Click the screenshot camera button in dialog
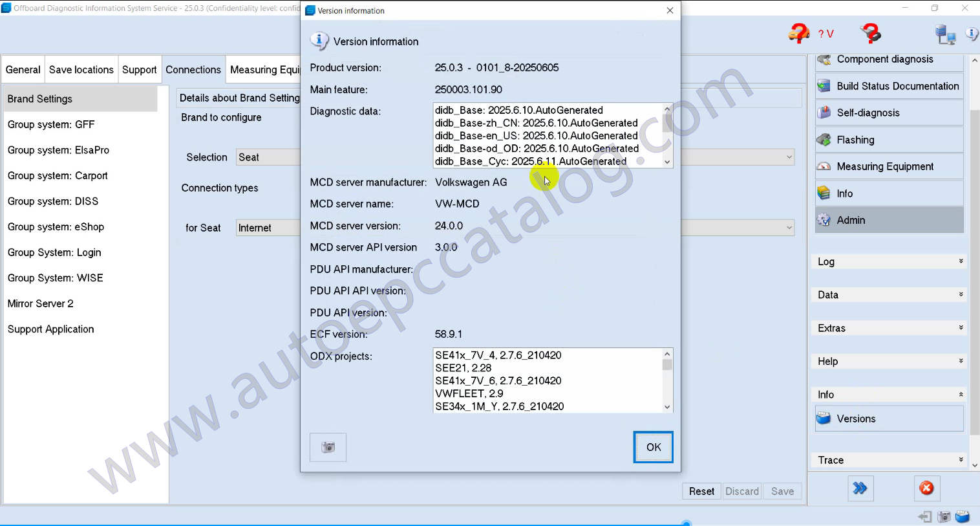This screenshot has width=980, height=526. (x=328, y=447)
